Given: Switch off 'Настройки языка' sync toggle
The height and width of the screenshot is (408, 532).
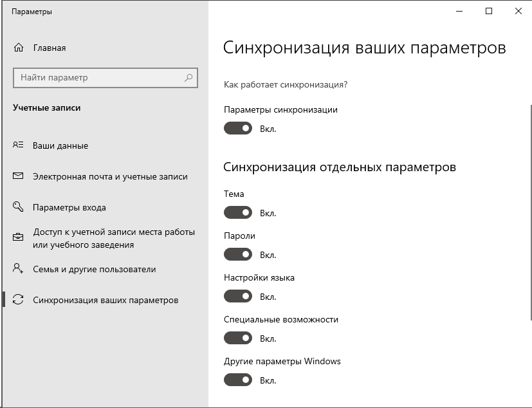Looking at the screenshot, I should (237, 297).
